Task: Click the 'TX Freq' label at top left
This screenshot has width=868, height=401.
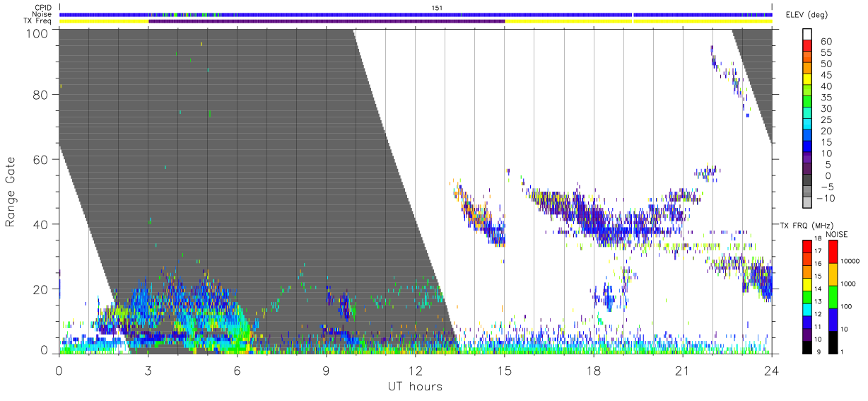Action: (38, 21)
